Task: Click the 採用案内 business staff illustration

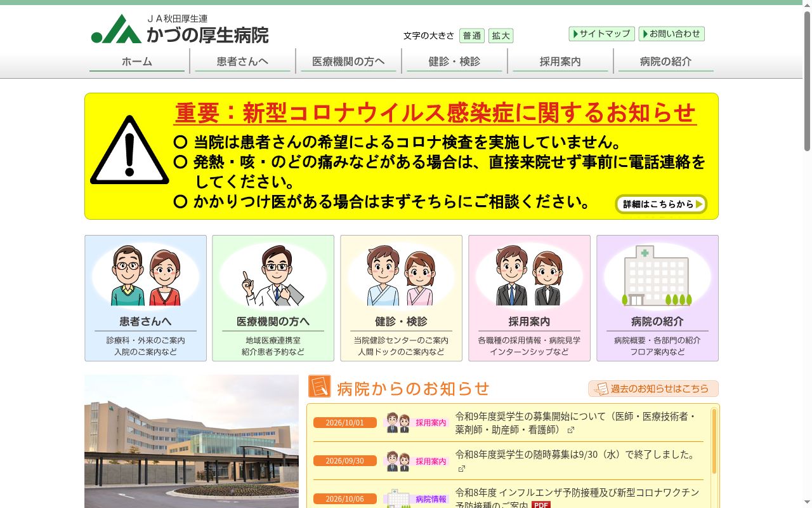Action: (529, 275)
